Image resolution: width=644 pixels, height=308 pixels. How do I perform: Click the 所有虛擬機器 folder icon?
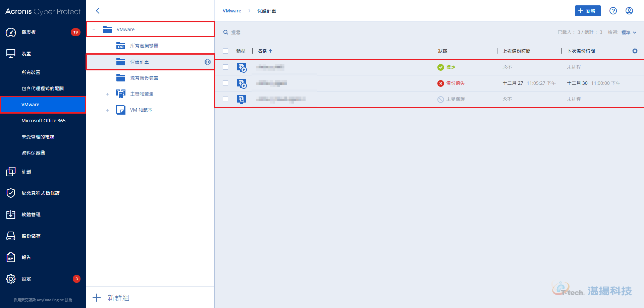(121, 46)
